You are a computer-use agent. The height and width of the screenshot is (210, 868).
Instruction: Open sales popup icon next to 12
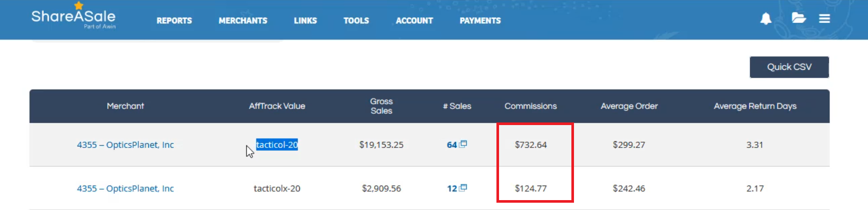(463, 188)
